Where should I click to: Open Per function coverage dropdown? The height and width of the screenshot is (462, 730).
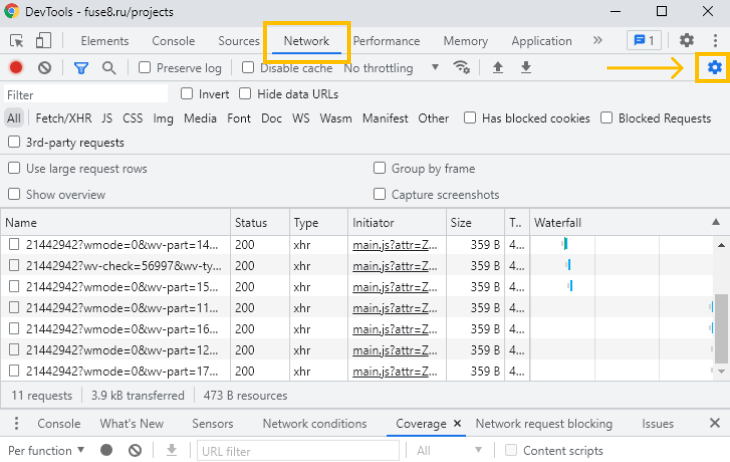pos(47,451)
